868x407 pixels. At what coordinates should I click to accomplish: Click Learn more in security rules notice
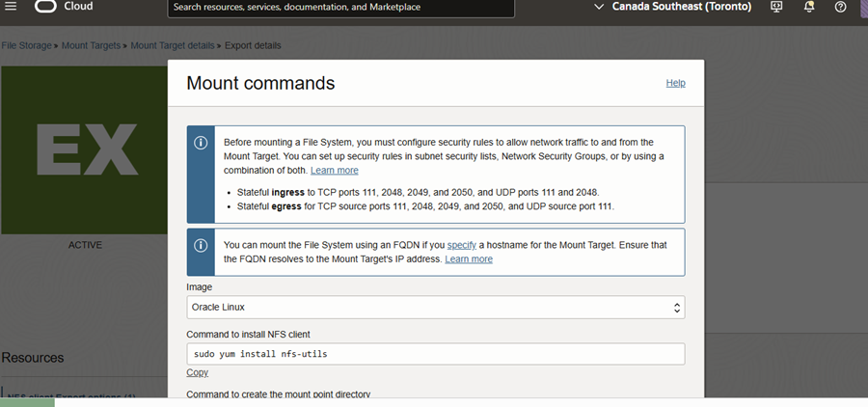tap(334, 170)
